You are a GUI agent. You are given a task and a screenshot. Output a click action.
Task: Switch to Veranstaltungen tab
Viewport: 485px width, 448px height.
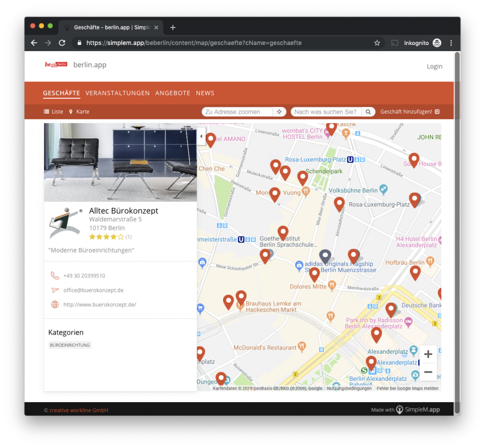(117, 93)
